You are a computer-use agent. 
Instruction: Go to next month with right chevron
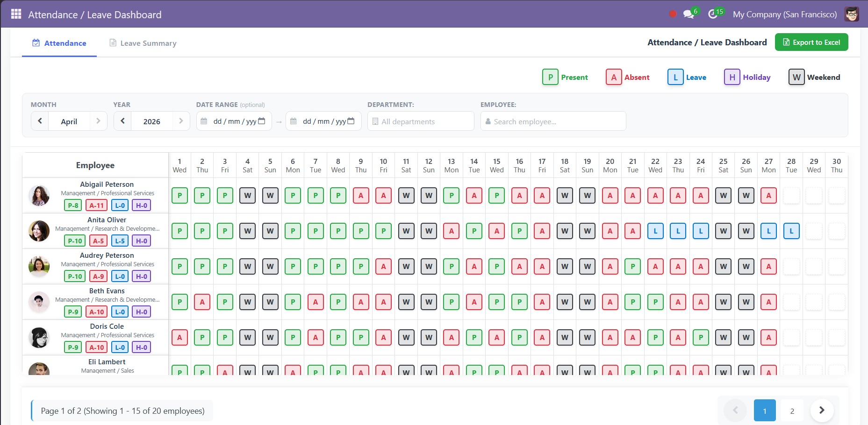coord(98,121)
